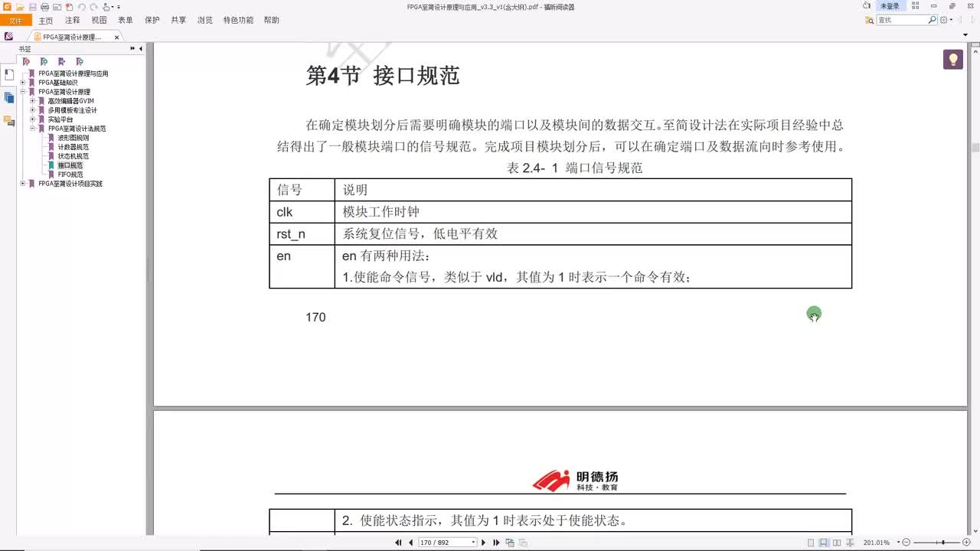This screenshot has height=551, width=980.
Task: Click the undo arrow icon
Action: (x=82, y=7)
